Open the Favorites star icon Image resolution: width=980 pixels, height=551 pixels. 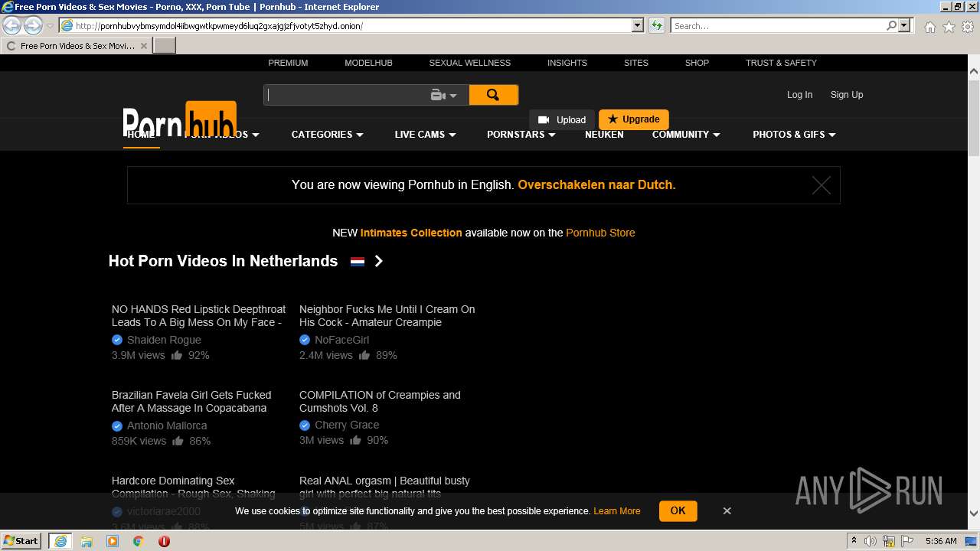pos(949,27)
